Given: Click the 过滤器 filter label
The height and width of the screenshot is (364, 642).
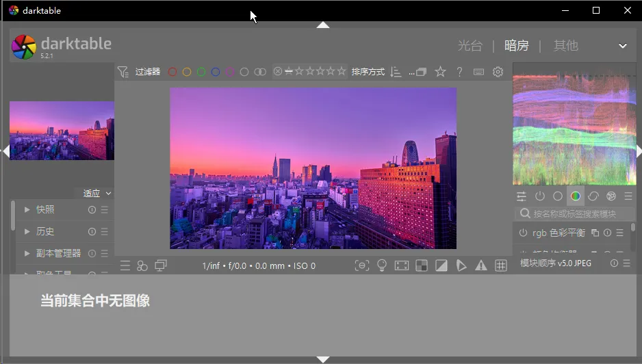Looking at the screenshot, I should click(147, 72).
